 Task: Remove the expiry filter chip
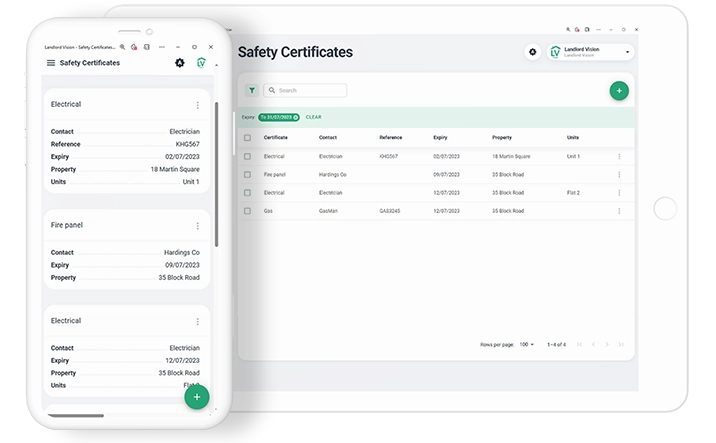pos(296,117)
